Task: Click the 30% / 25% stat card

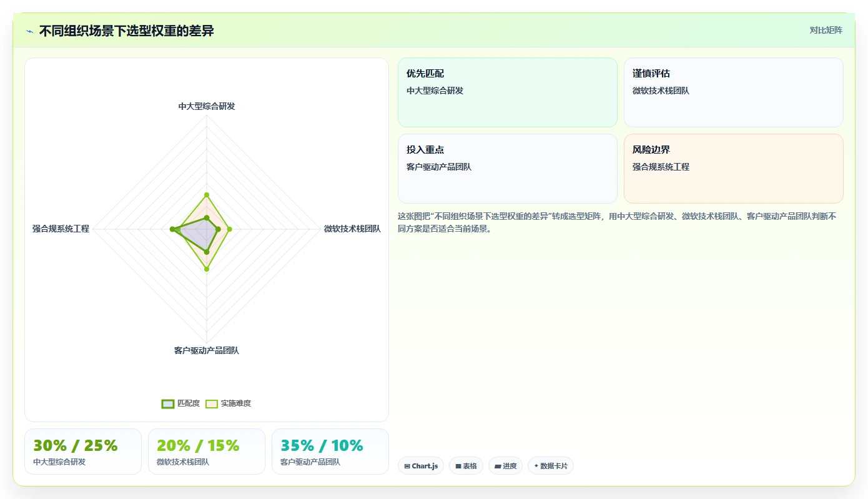Action: coord(83,452)
